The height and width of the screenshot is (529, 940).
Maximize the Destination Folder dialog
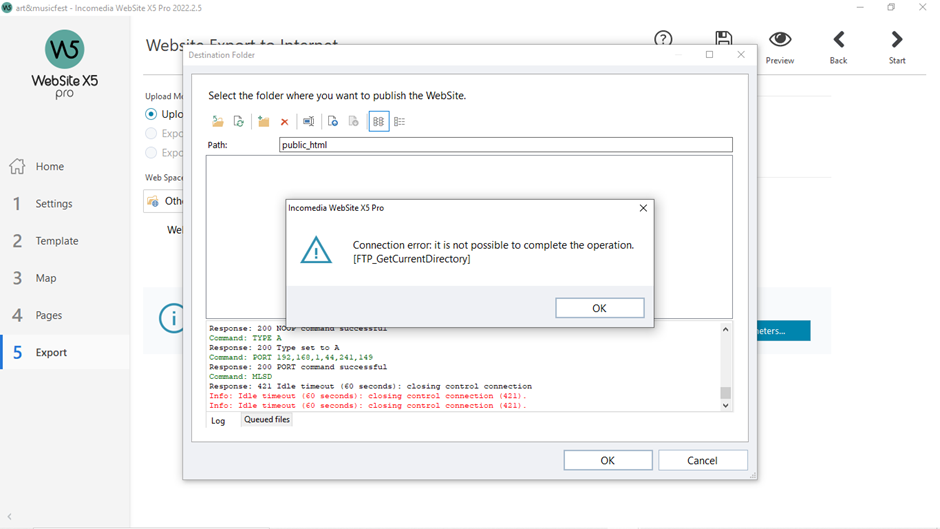[710, 55]
